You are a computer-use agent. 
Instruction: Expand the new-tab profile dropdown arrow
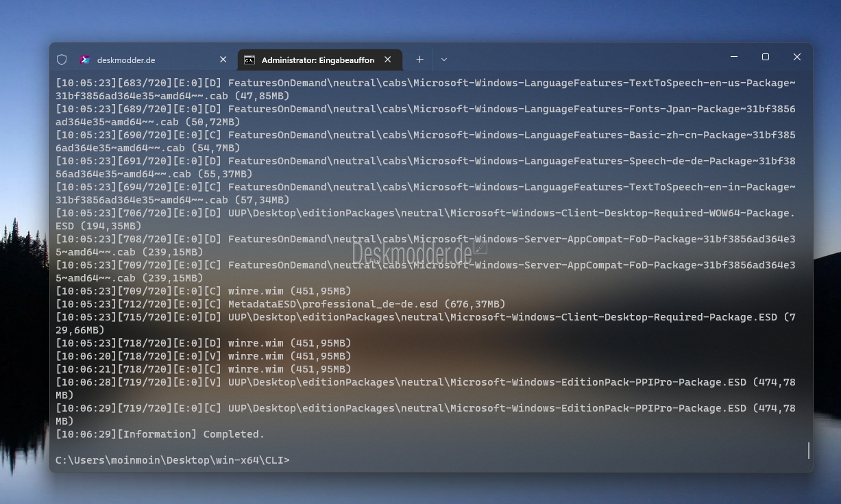(444, 60)
